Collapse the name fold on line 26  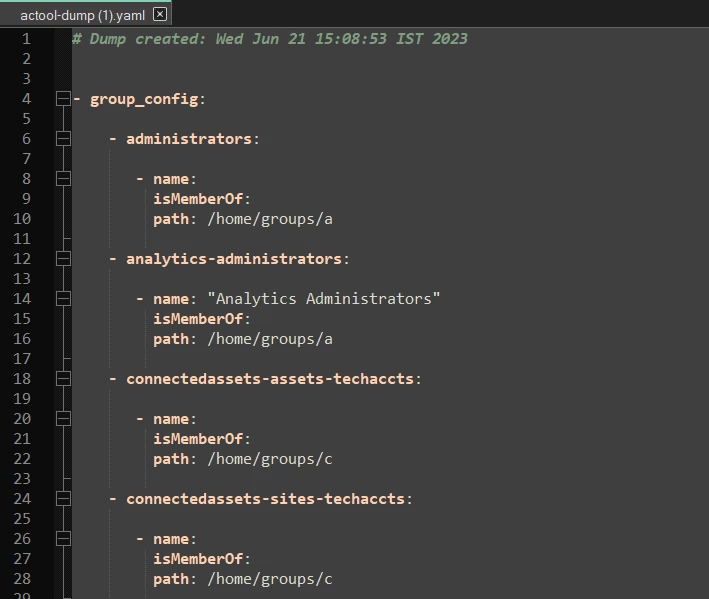(x=63, y=538)
